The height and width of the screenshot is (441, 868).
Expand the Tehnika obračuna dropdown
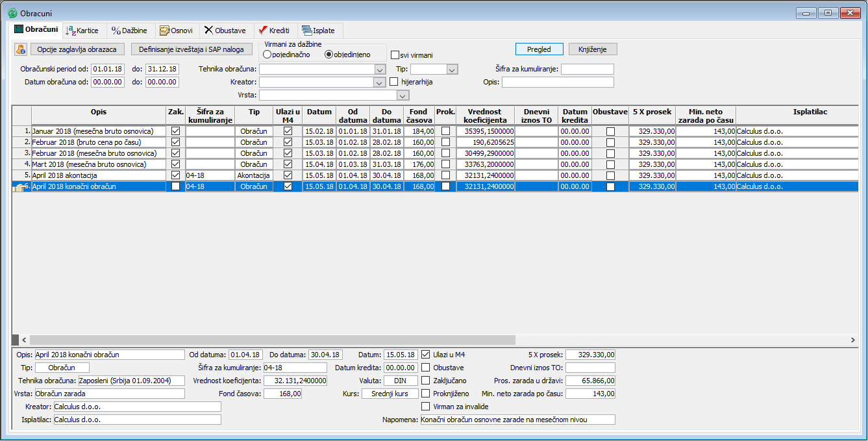[x=380, y=69]
